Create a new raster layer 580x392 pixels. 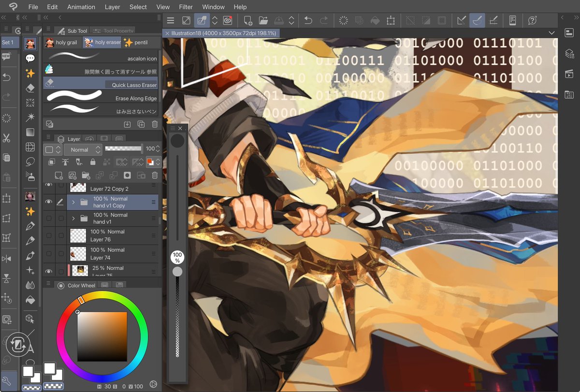coord(59,175)
